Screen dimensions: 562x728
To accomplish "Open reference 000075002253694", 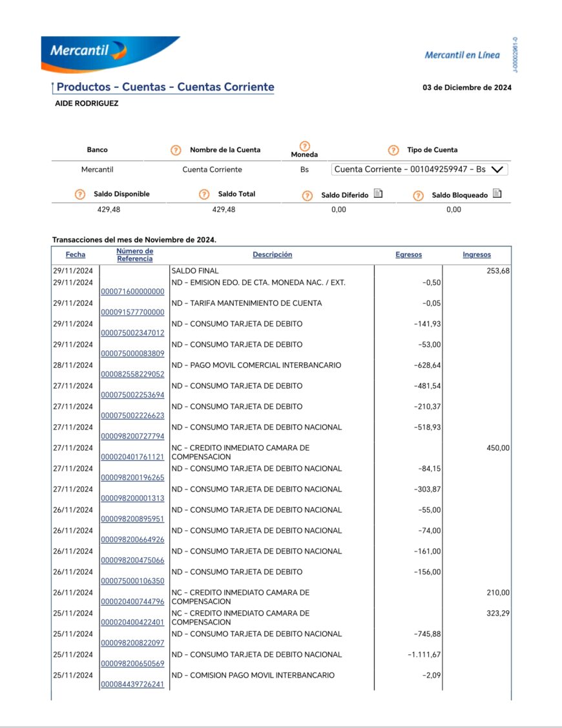I will [x=132, y=394].
